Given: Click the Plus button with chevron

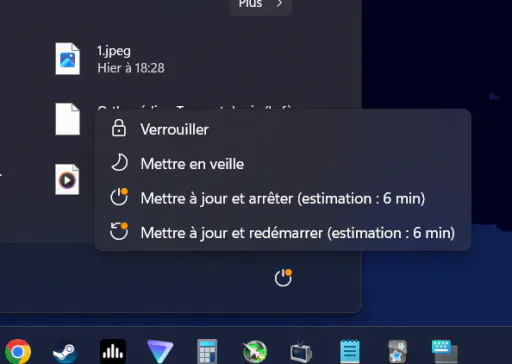Looking at the screenshot, I should 261,5.
